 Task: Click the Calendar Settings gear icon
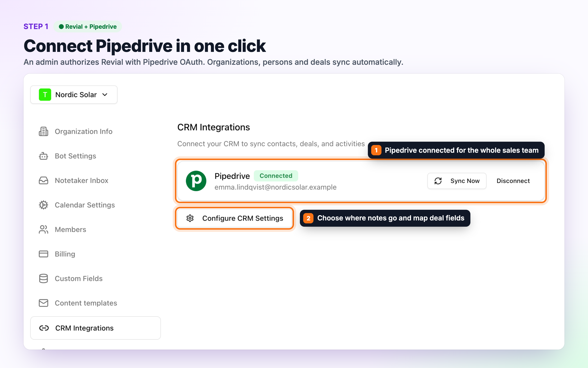pos(44,205)
